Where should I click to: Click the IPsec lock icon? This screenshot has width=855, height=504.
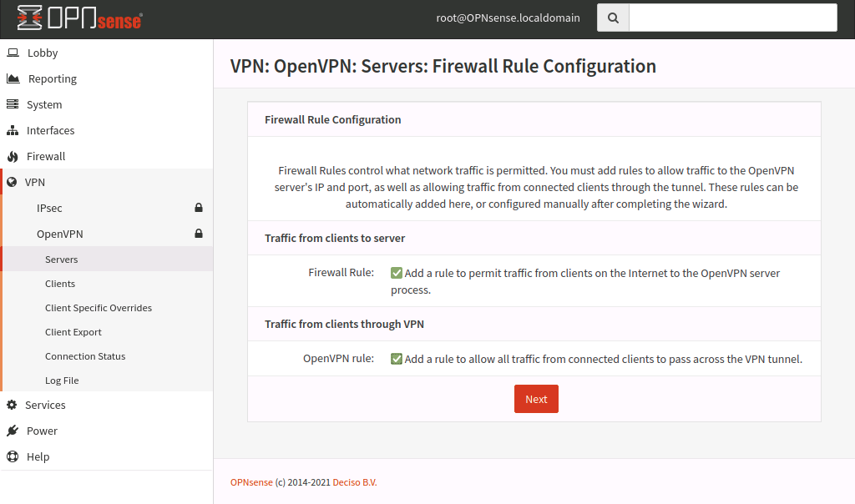tap(199, 208)
